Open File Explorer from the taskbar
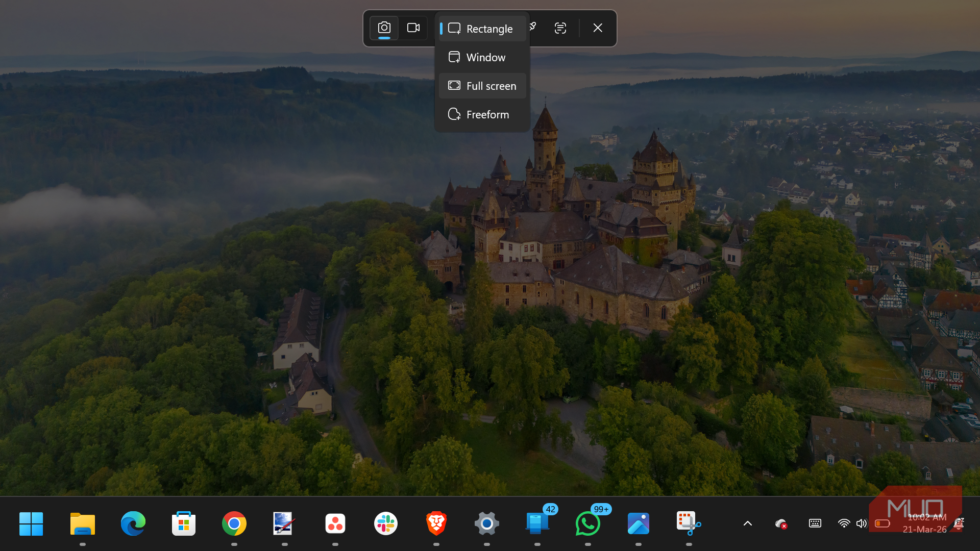This screenshot has width=980, height=551. (x=83, y=523)
